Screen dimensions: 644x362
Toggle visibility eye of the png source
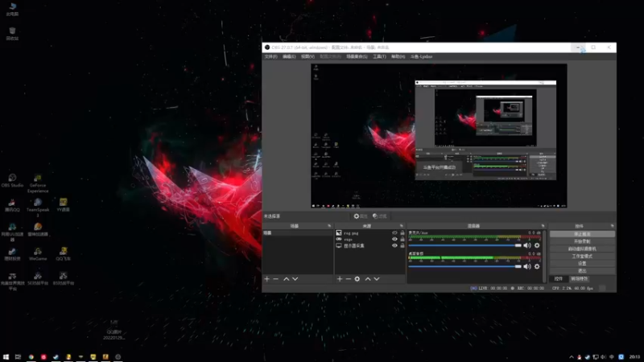point(394,232)
